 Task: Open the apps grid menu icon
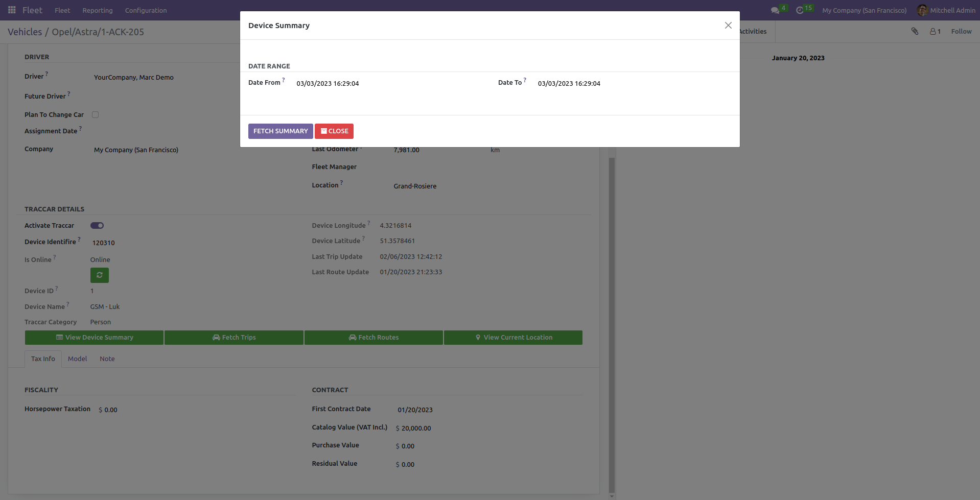(x=12, y=10)
